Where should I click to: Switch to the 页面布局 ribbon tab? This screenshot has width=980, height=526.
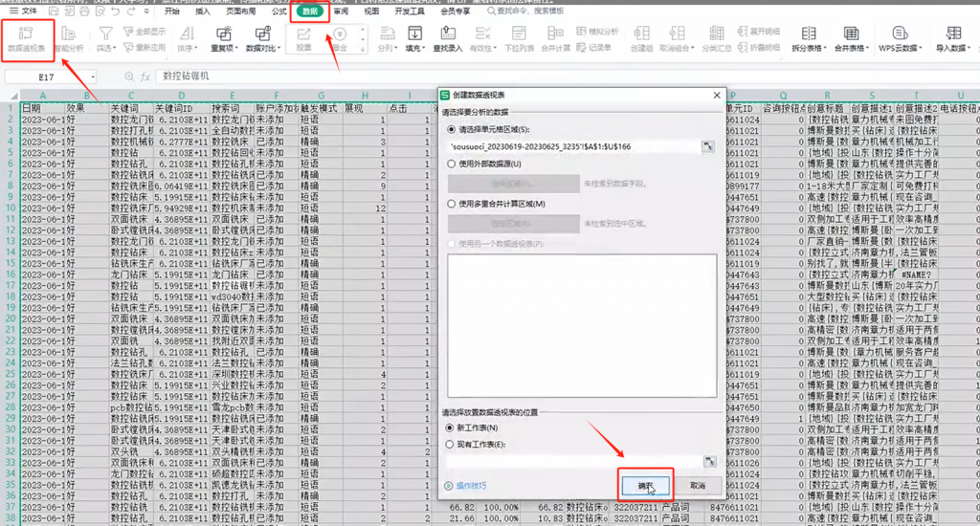(x=240, y=11)
